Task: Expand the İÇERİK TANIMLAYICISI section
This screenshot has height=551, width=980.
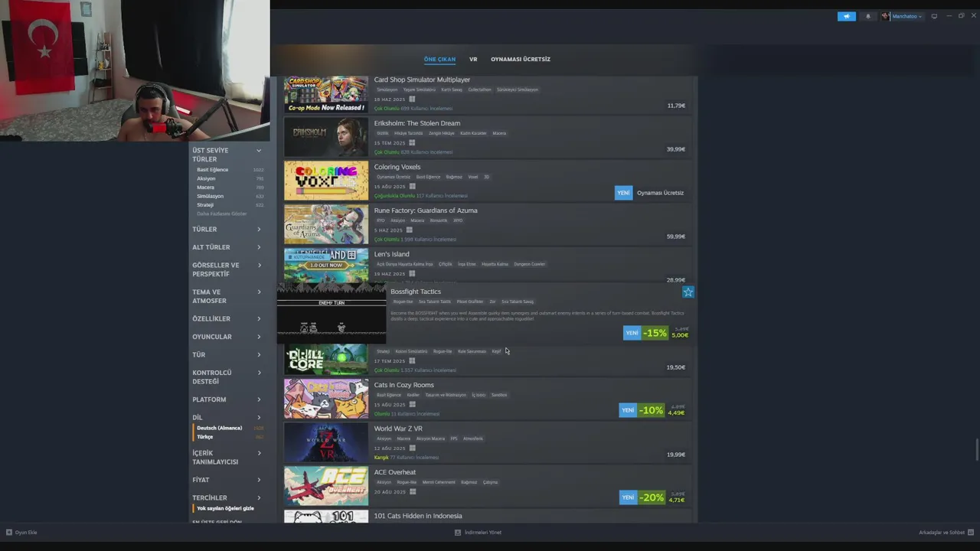Action: point(227,458)
